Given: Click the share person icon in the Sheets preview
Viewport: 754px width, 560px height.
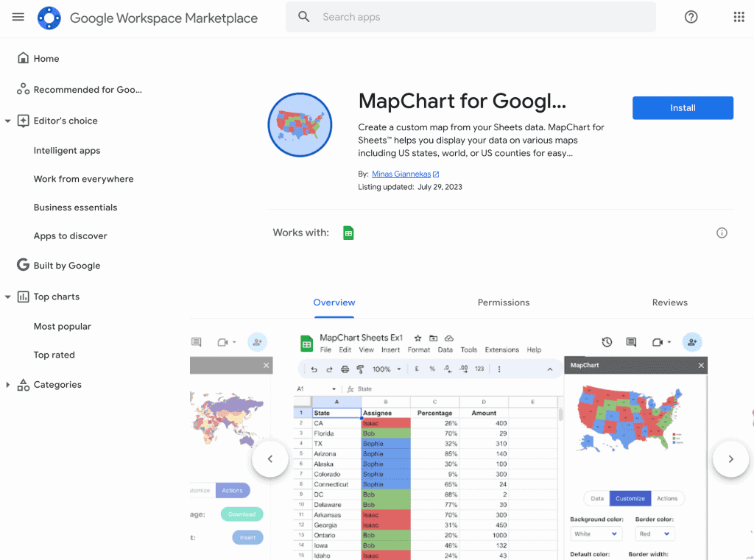Looking at the screenshot, I should [692, 342].
